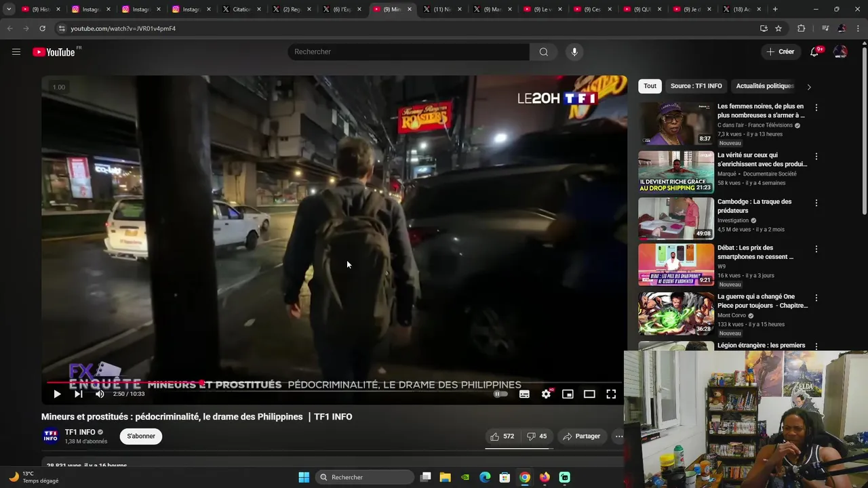Subscribe with the S'abonner button

click(141, 436)
